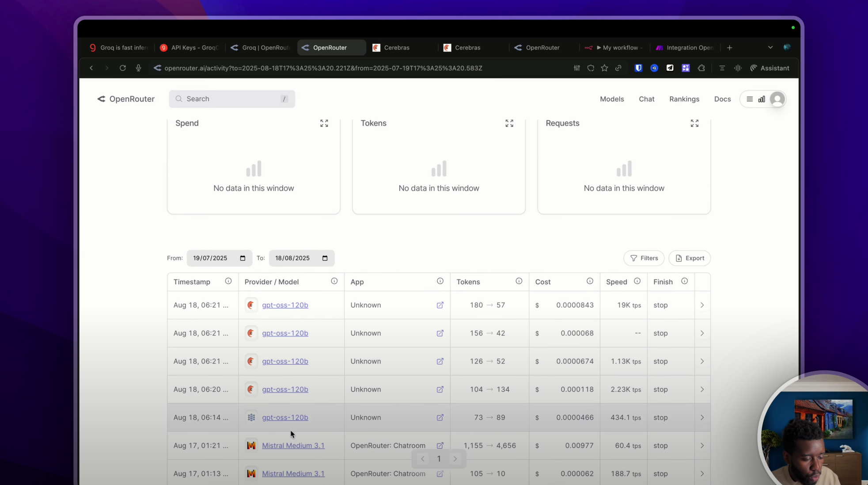The image size is (868, 485).
Task: Click the Finish column info icon
Action: click(x=685, y=281)
